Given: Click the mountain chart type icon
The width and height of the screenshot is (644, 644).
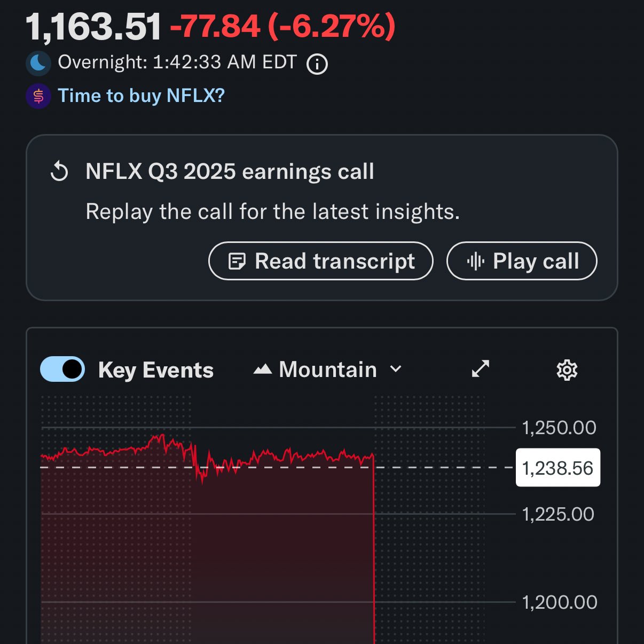Looking at the screenshot, I should (262, 370).
